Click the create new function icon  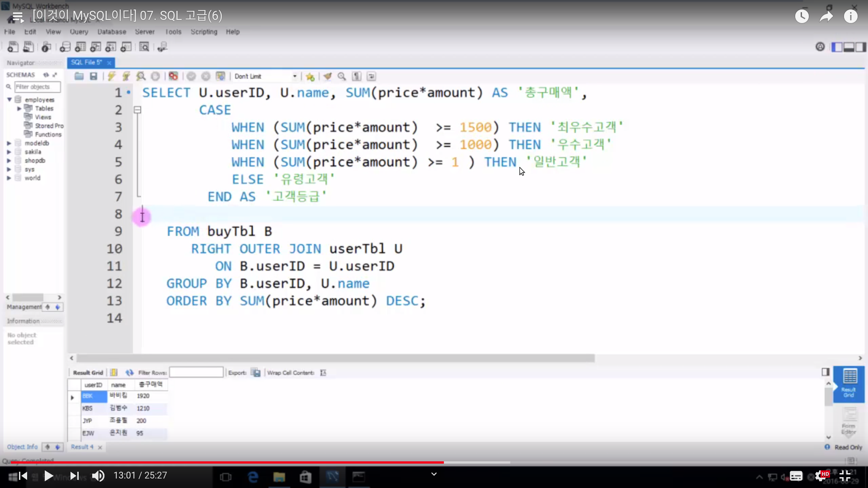[126, 47]
